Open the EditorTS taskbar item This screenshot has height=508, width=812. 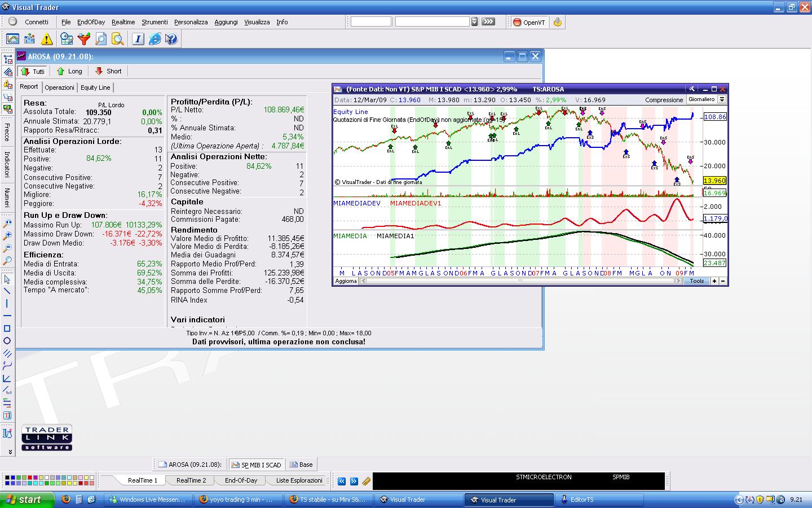[x=599, y=500]
